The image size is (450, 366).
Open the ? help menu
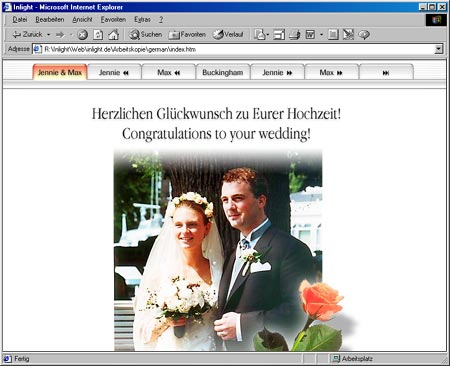[161, 20]
